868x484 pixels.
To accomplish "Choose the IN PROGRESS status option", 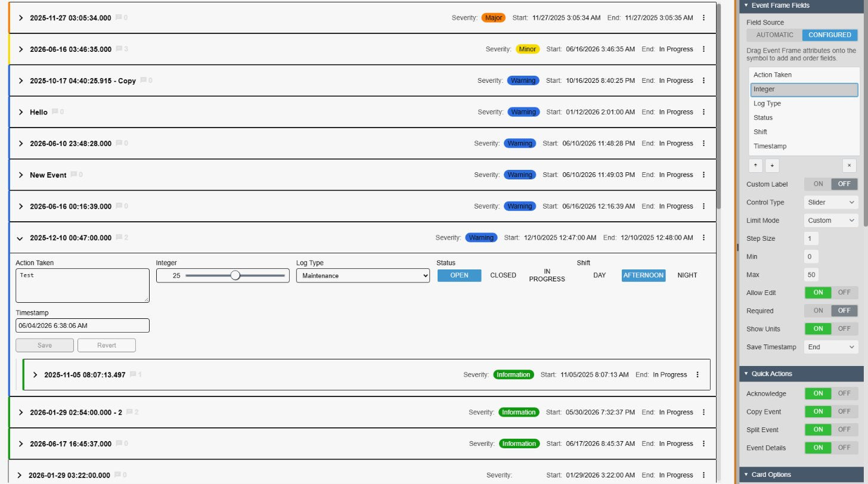I will pos(547,275).
